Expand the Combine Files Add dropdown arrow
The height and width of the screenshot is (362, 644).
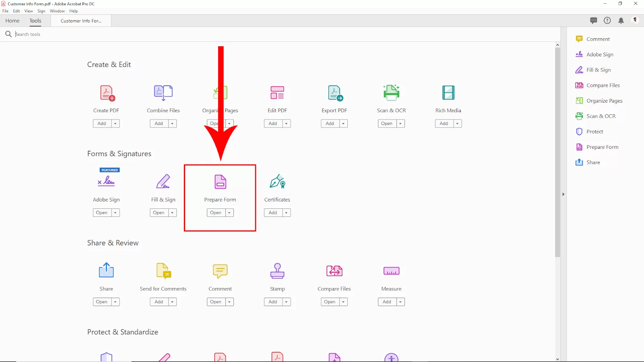coord(172,123)
